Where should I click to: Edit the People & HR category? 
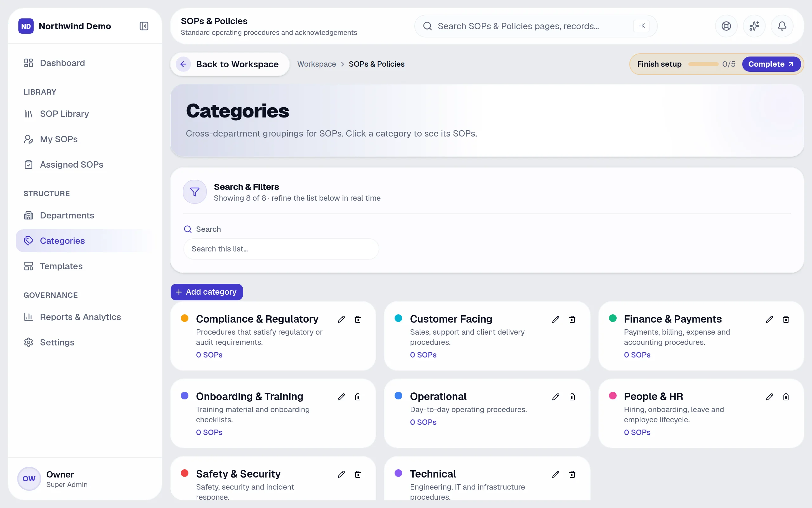[x=769, y=397]
